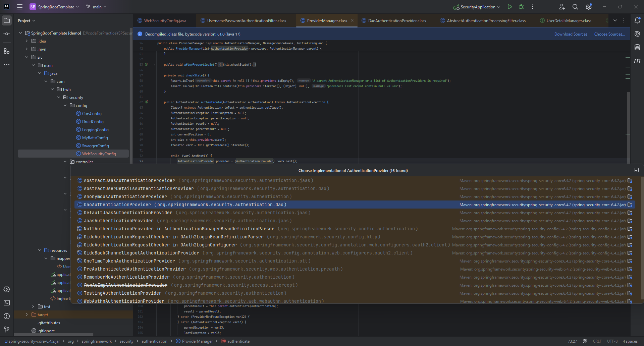This screenshot has height=346, width=644.
Task: Open SpringBootTemplate project dropdown
Action: click(55, 7)
